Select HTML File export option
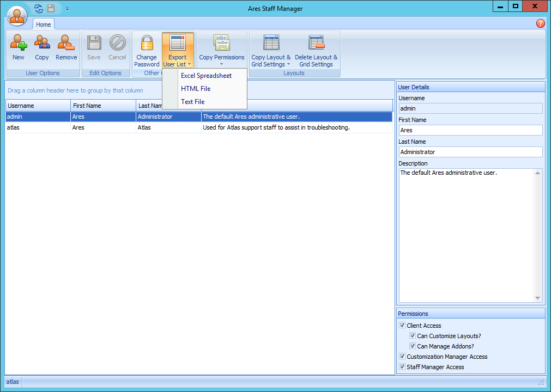551x392 pixels. pyautogui.click(x=196, y=89)
